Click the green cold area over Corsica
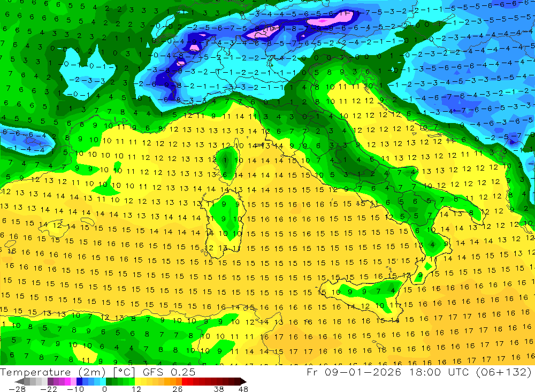Image resolution: width=535 pixels, height=392 pixels. coord(226,163)
